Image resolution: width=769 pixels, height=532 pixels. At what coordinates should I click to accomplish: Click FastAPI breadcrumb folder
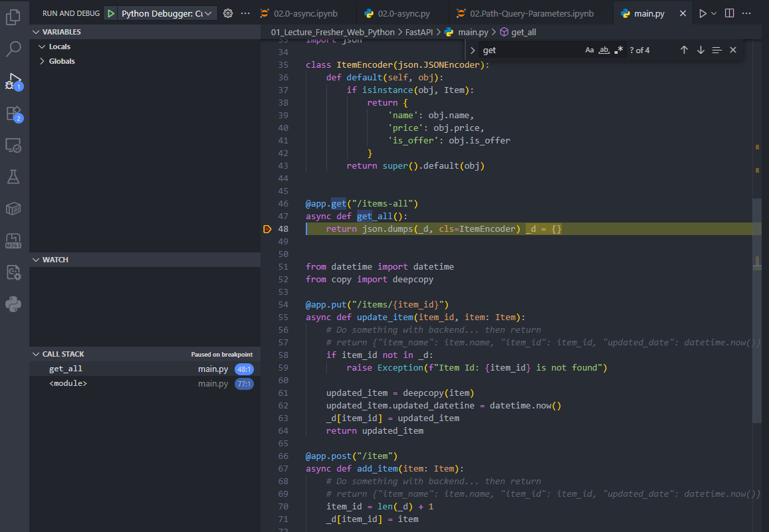tap(419, 32)
